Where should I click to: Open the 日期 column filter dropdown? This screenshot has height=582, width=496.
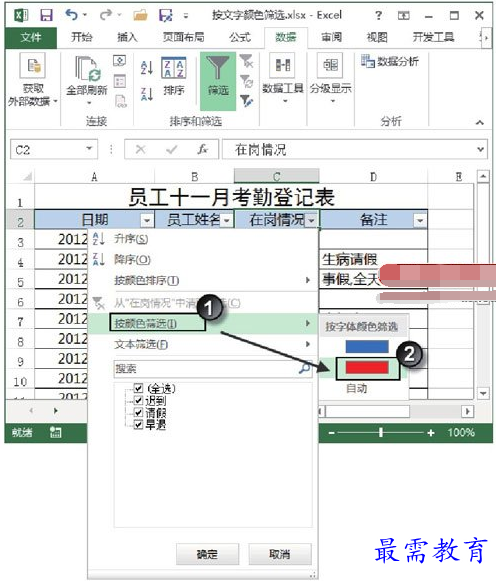(147, 220)
